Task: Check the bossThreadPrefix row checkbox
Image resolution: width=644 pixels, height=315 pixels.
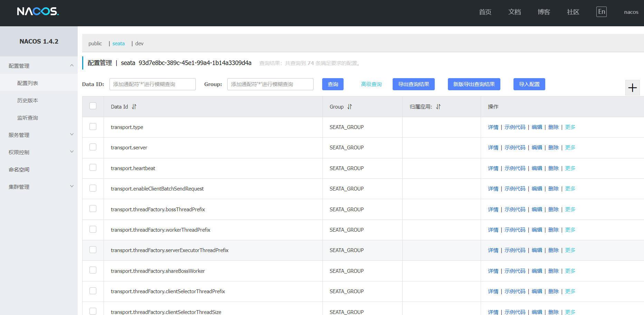Action: coord(93,209)
